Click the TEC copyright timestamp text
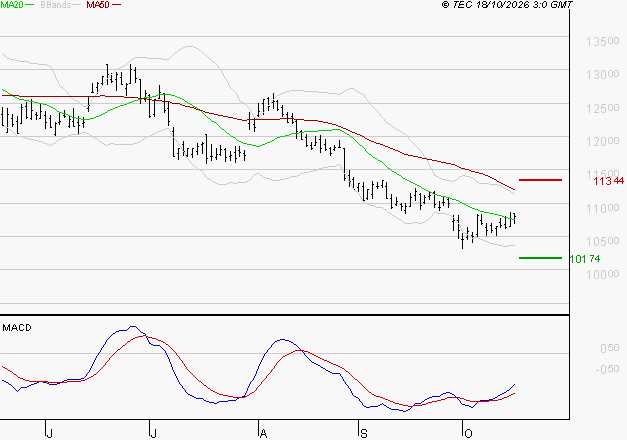Image resolution: width=627 pixels, height=440 pixels. pyautogui.click(x=507, y=5)
